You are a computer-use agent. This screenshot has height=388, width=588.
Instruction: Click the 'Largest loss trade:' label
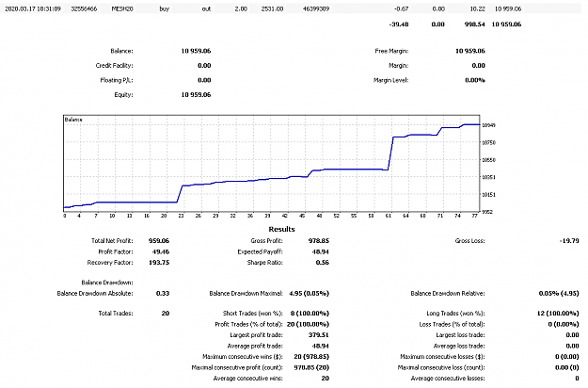[460, 335]
